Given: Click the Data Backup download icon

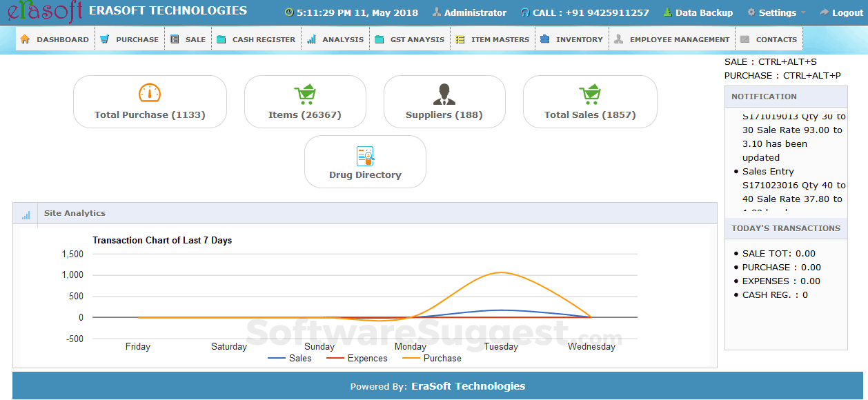Looking at the screenshot, I should pyautogui.click(x=668, y=12).
